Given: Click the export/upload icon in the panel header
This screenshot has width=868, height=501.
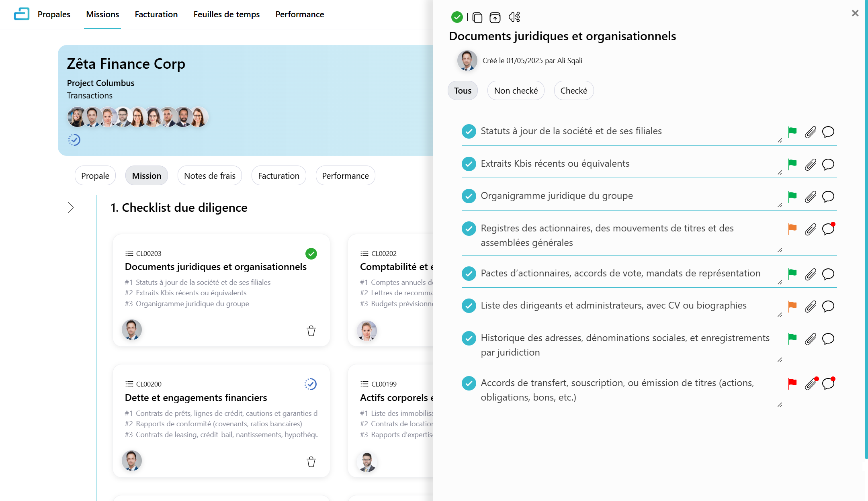Looking at the screenshot, I should click(x=495, y=17).
